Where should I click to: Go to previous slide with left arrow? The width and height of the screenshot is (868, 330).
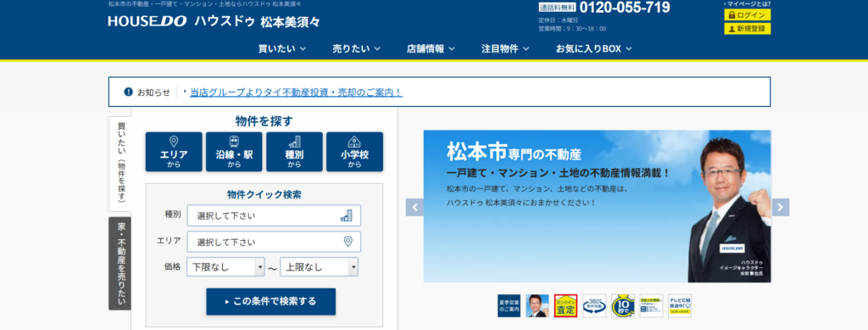pyautogui.click(x=415, y=207)
